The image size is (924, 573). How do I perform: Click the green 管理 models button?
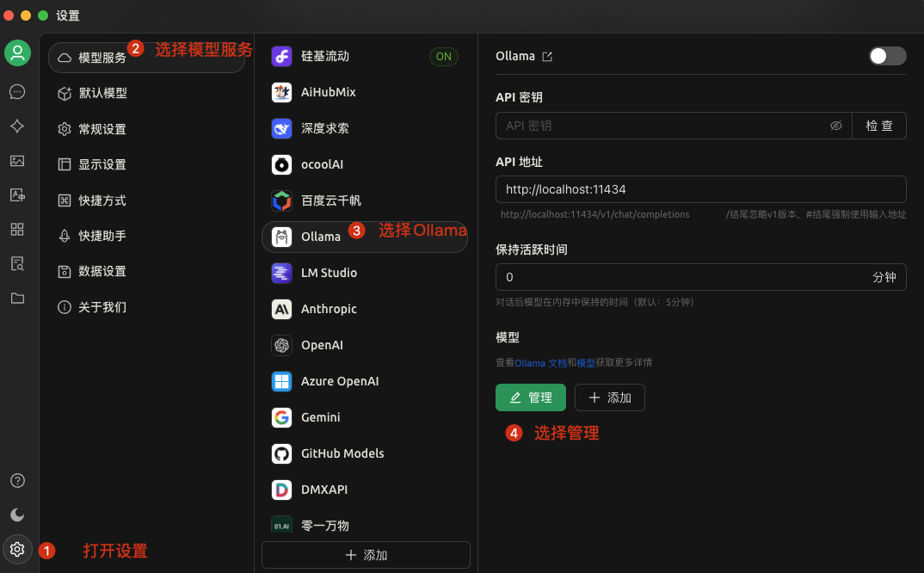point(530,397)
